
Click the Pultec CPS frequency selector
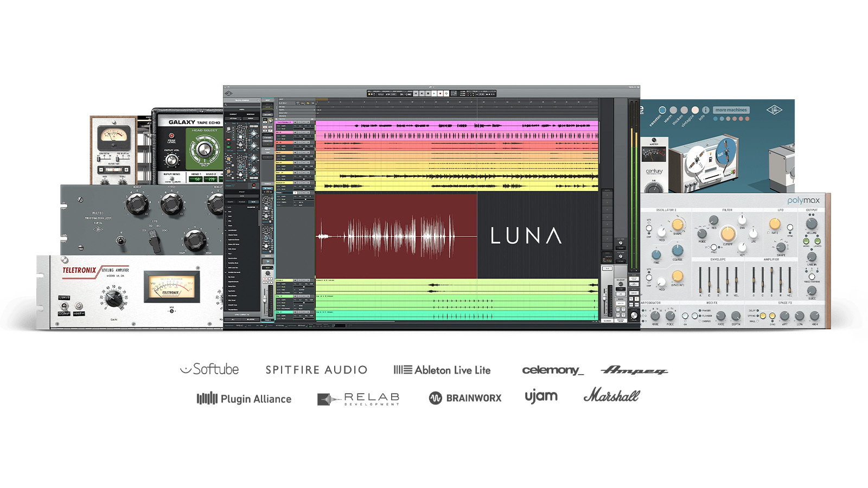(x=155, y=242)
